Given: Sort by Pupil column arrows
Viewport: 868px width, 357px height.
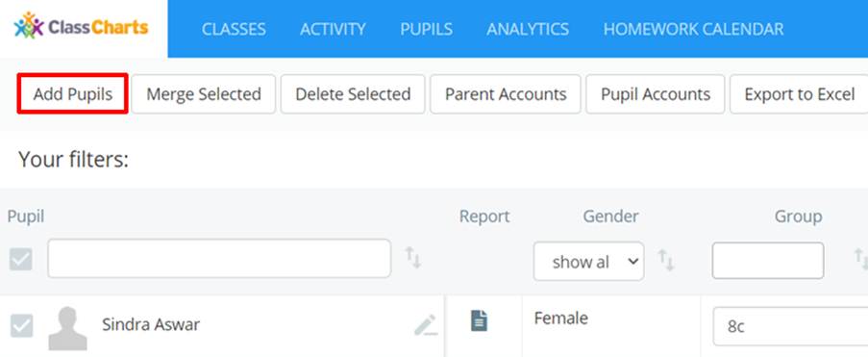Looking at the screenshot, I should (413, 258).
